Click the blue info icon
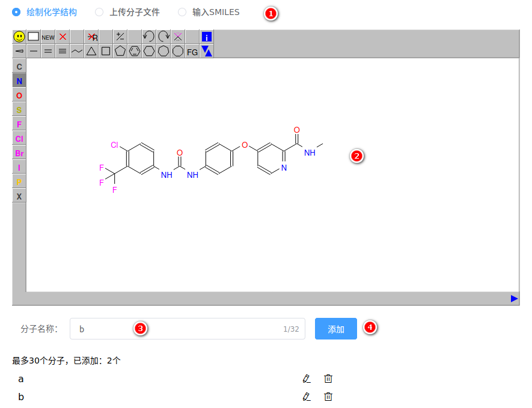 (x=207, y=37)
